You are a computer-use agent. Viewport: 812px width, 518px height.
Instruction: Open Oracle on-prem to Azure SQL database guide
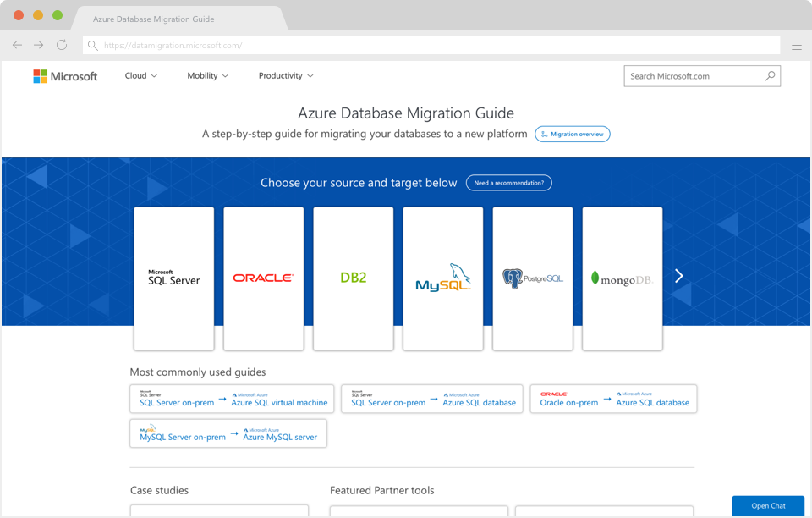coord(614,399)
